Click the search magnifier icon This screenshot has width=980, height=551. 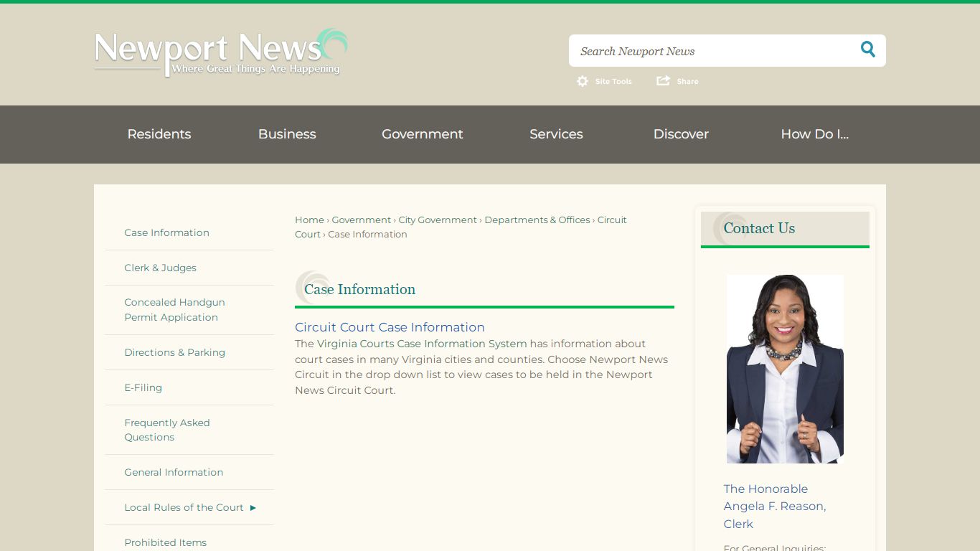868,50
